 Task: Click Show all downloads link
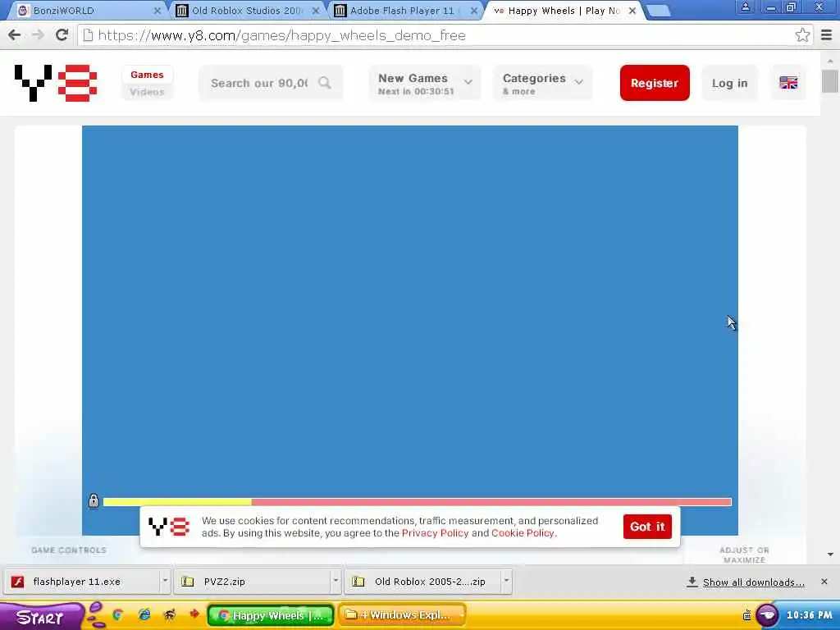(x=753, y=582)
